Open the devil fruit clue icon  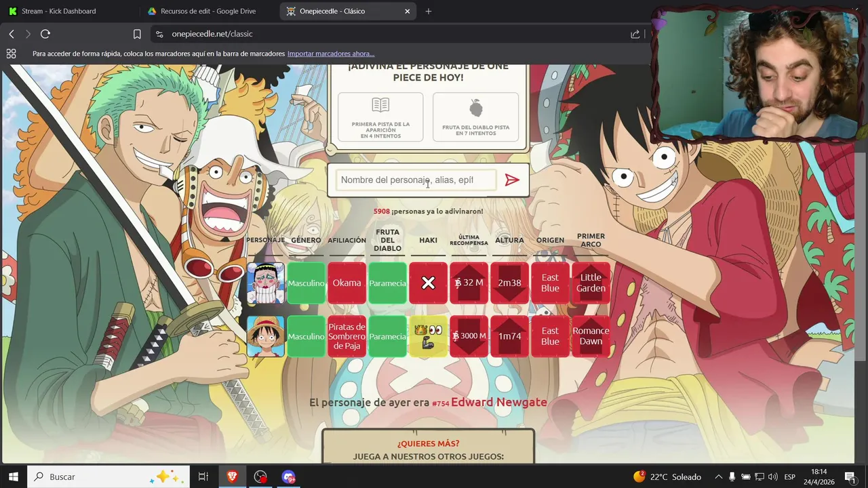tap(476, 108)
